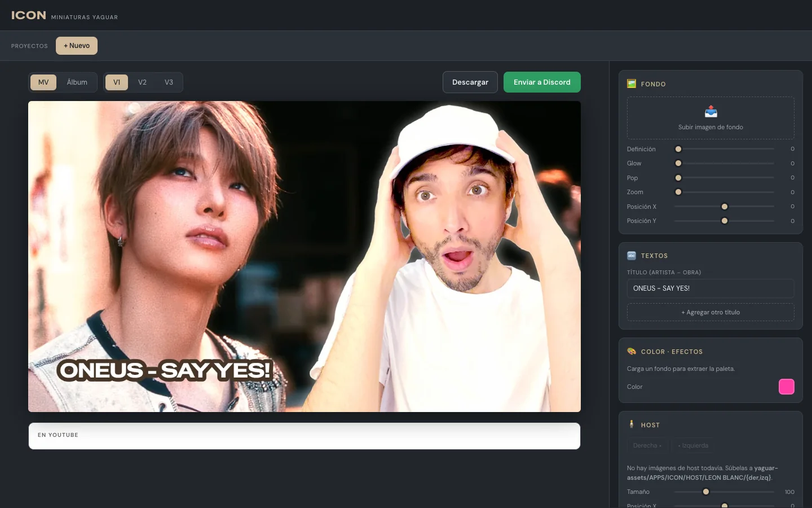Select the V1 layout variant

[117, 82]
